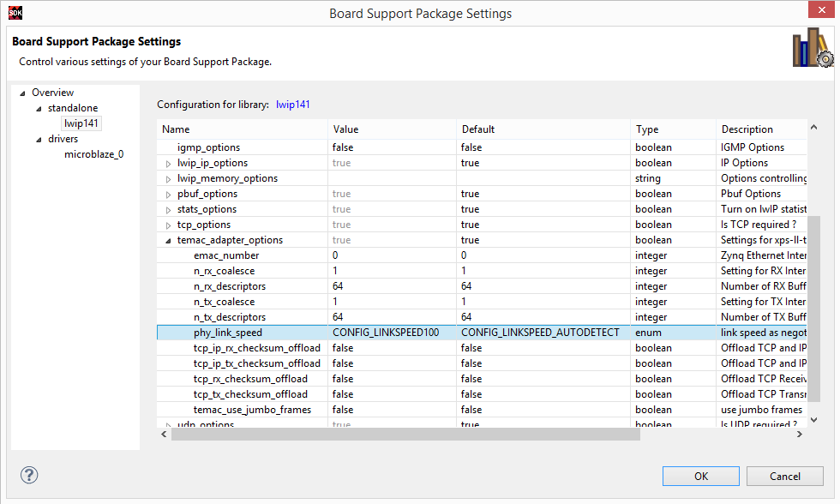Select the Overview tree item
This screenshot has width=840, height=504.
pyautogui.click(x=52, y=92)
